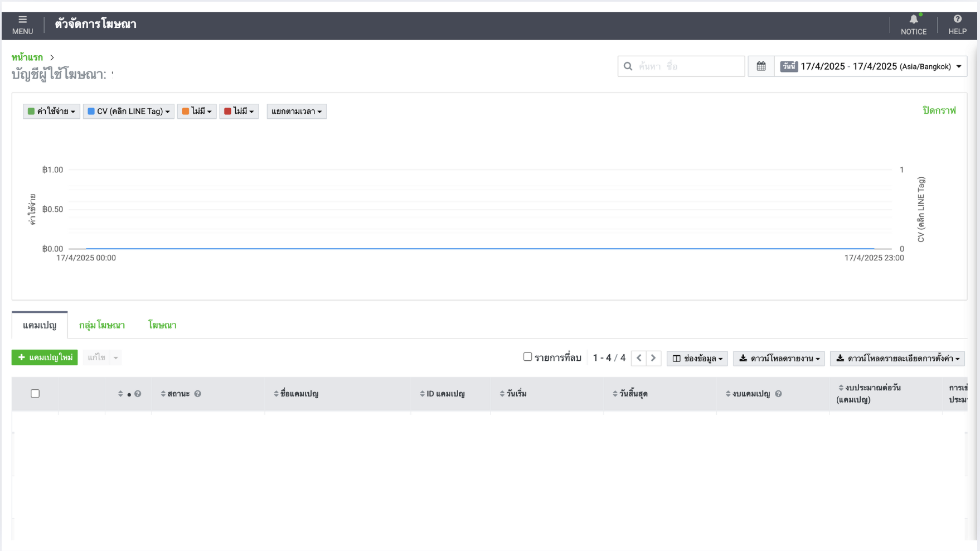Tick the รายการที่ลบ checkbox

point(527,357)
